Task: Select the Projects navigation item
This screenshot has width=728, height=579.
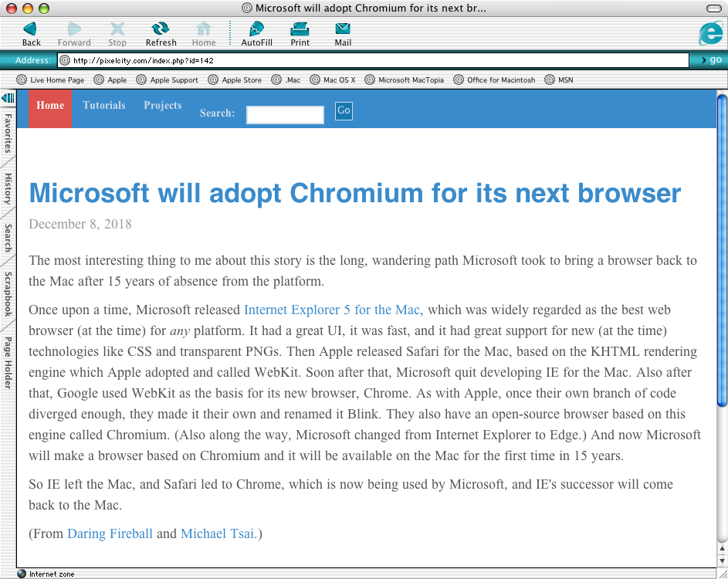Action: click(x=162, y=106)
